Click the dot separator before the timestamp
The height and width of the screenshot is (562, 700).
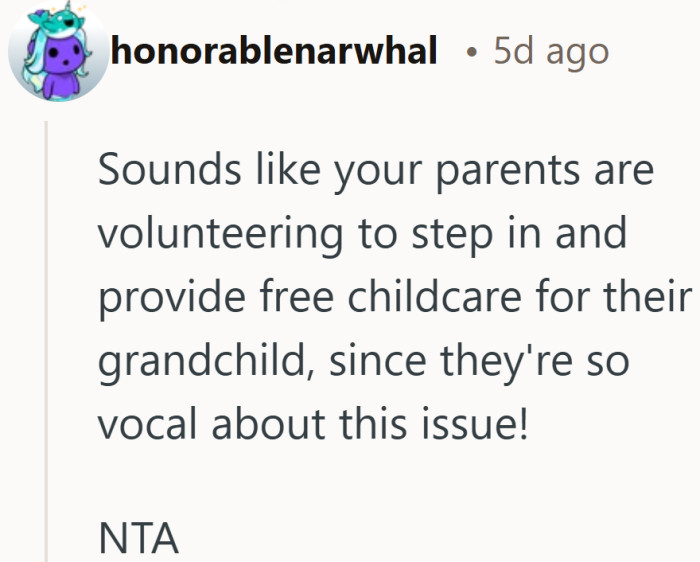[x=471, y=52]
